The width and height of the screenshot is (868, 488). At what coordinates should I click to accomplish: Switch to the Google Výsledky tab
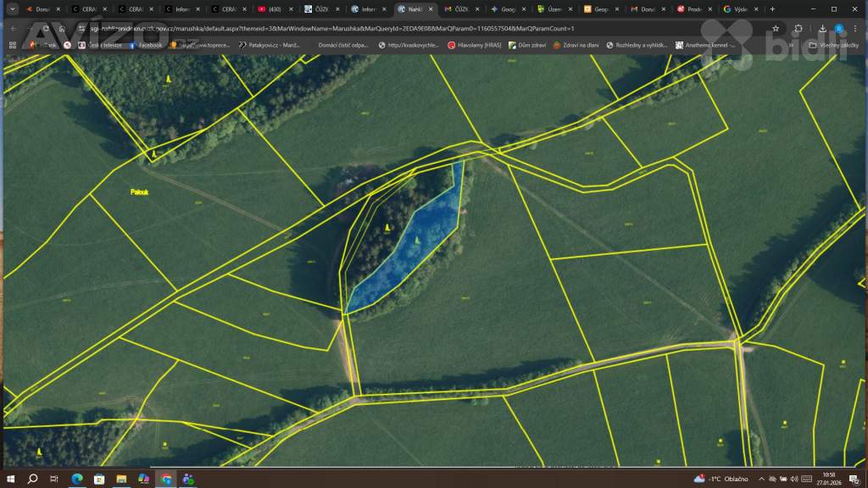pyautogui.click(x=737, y=9)
